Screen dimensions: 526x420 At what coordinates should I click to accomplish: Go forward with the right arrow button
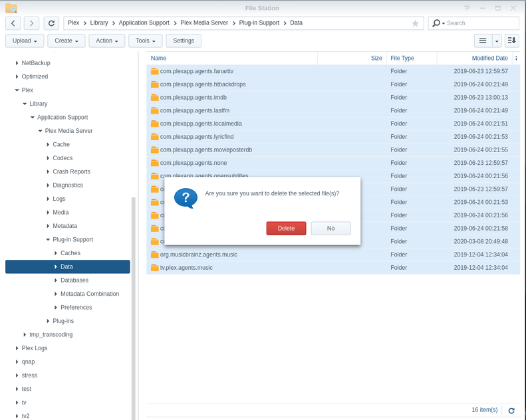31,23
